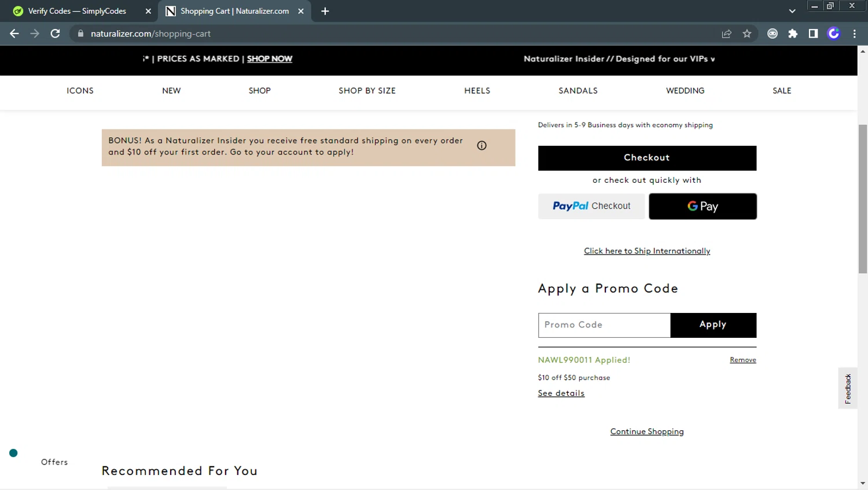Toggle browser side panel icon

813,34
